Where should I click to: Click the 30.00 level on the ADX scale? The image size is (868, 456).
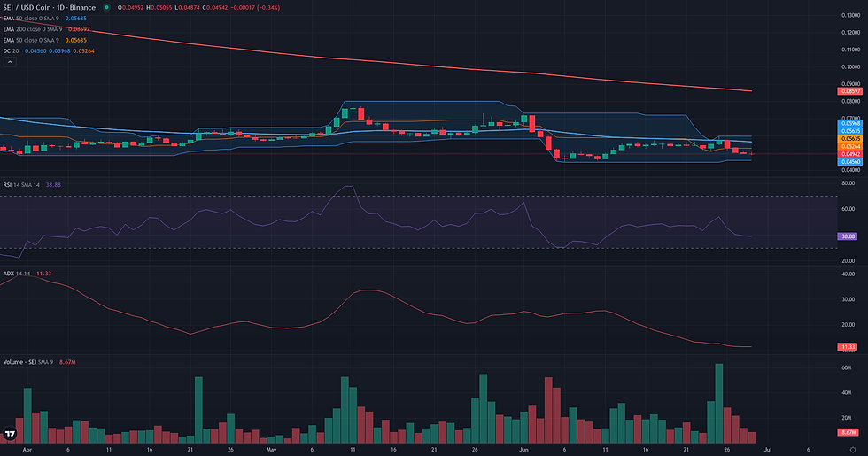pyautogui.click(x=849, y=299)
